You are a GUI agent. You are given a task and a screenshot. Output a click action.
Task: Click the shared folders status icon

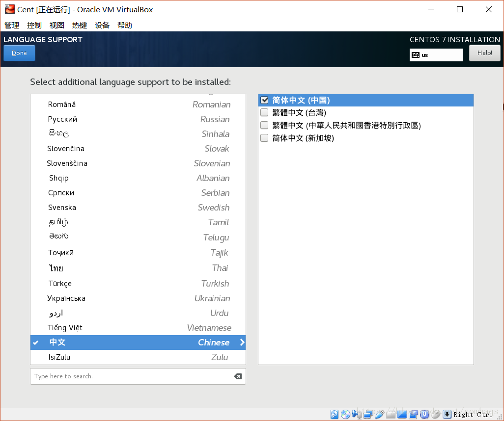391,415
